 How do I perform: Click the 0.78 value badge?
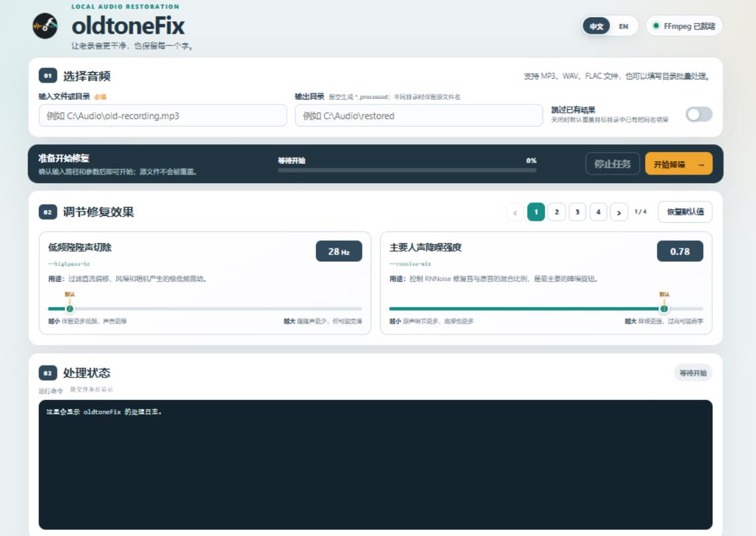680,251
